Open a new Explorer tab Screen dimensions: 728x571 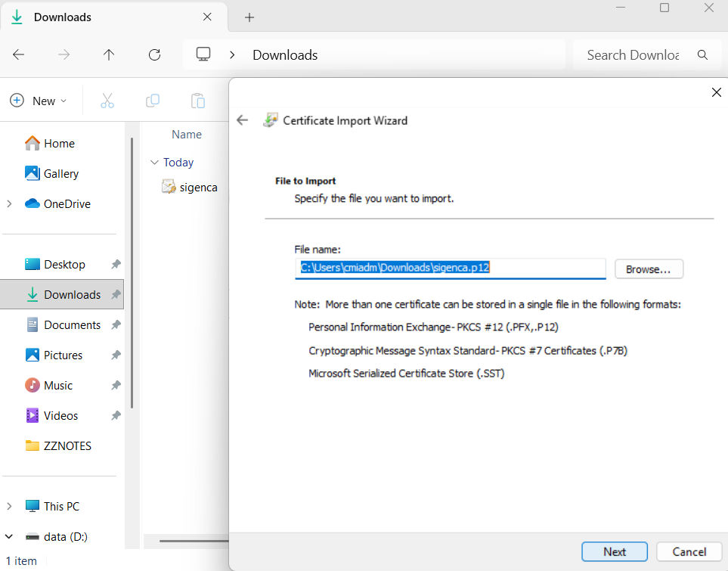point(249,17)
